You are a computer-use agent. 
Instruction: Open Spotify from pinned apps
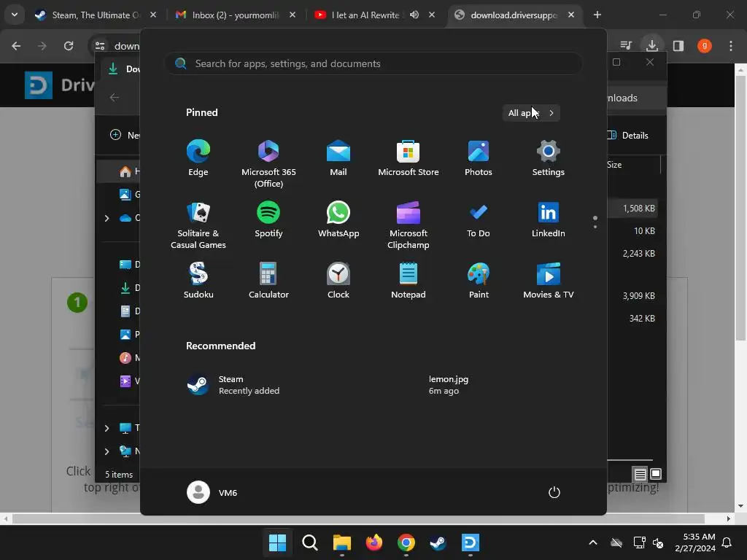click(268, 219)
